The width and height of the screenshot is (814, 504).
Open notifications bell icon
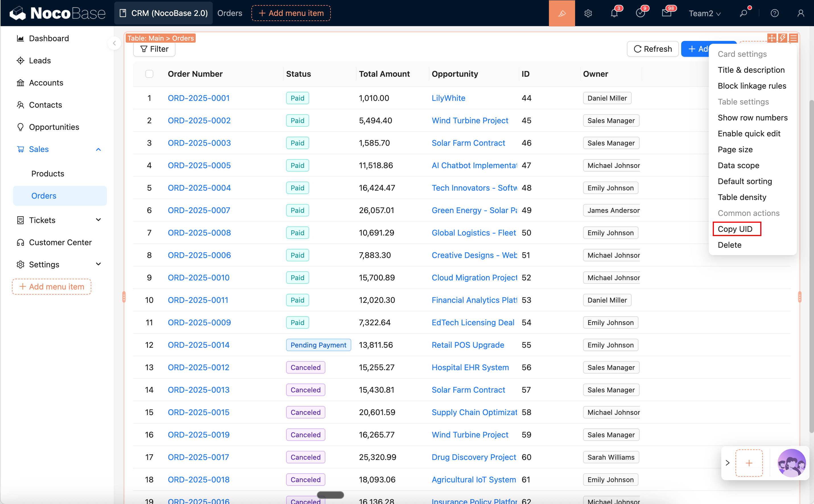614,13
